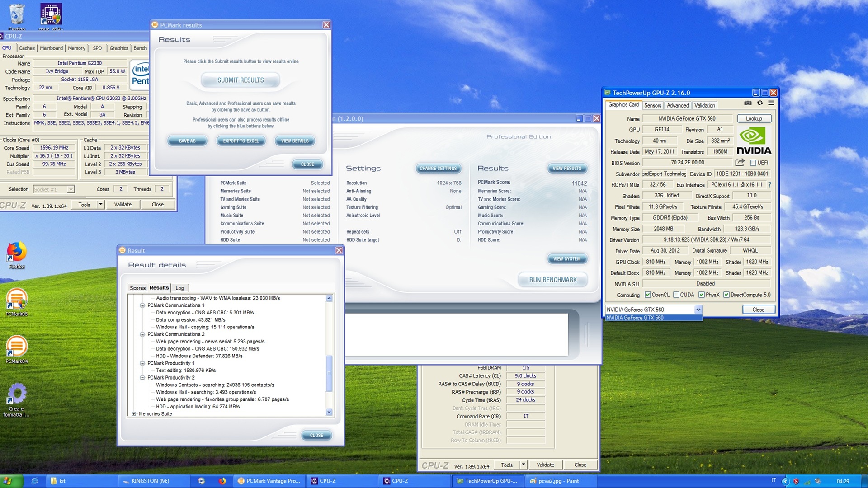
Task: Open the Recycle Bin desktop icon
Action: coord(17,14)
